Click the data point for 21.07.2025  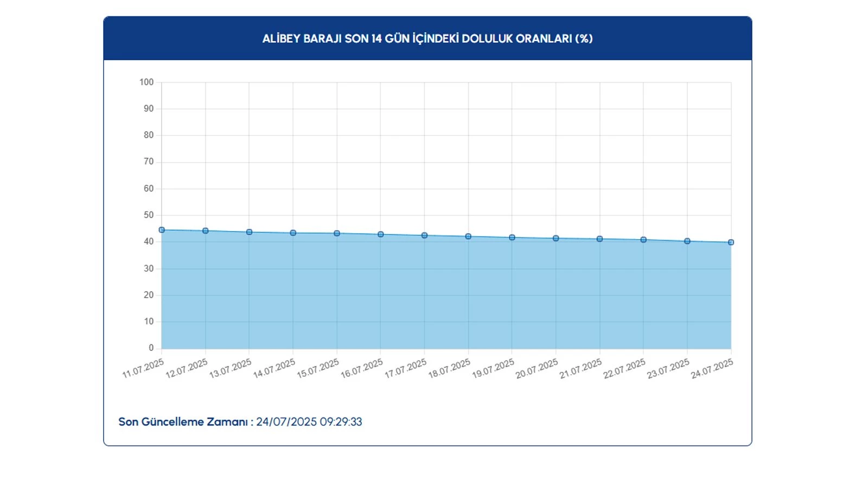pos(600,239)
